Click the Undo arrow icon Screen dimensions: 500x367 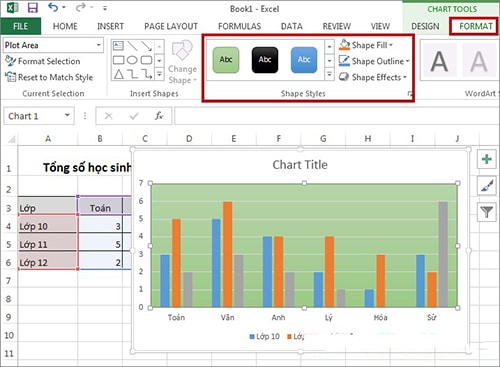pyautogui.click(x=53, y=7)
